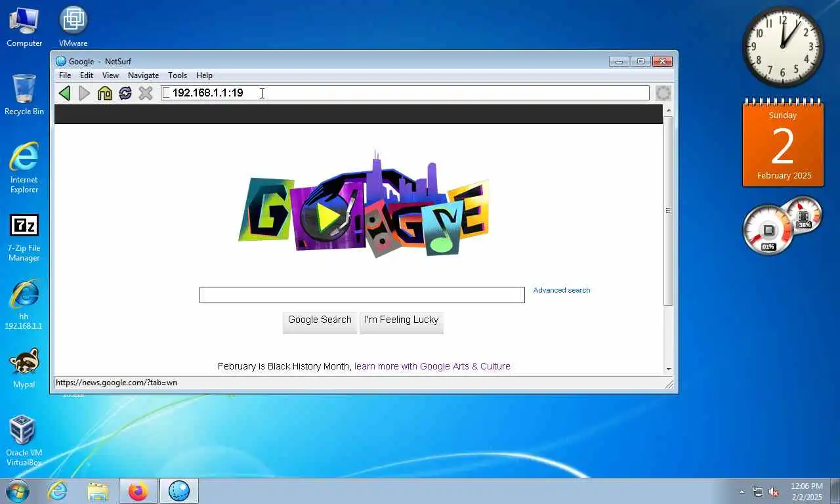
Task: Open the File menu
Action: (x=65, y=75)
